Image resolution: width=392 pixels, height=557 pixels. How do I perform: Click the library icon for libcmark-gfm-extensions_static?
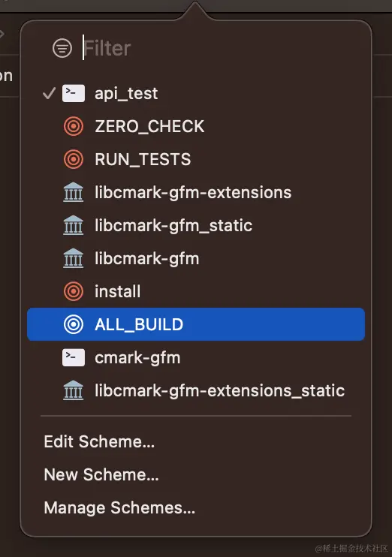click(x=74, y=390)
